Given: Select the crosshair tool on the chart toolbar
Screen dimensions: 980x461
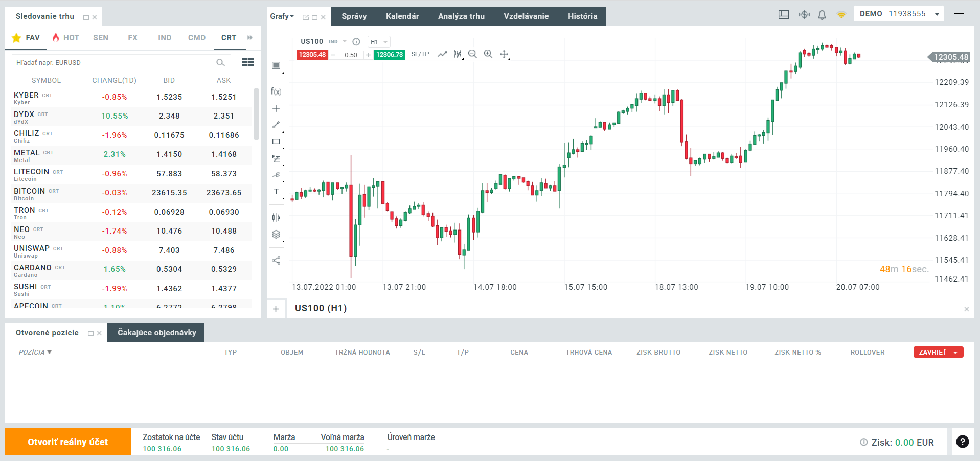Looking at the screenshot, I should (276, 108).
